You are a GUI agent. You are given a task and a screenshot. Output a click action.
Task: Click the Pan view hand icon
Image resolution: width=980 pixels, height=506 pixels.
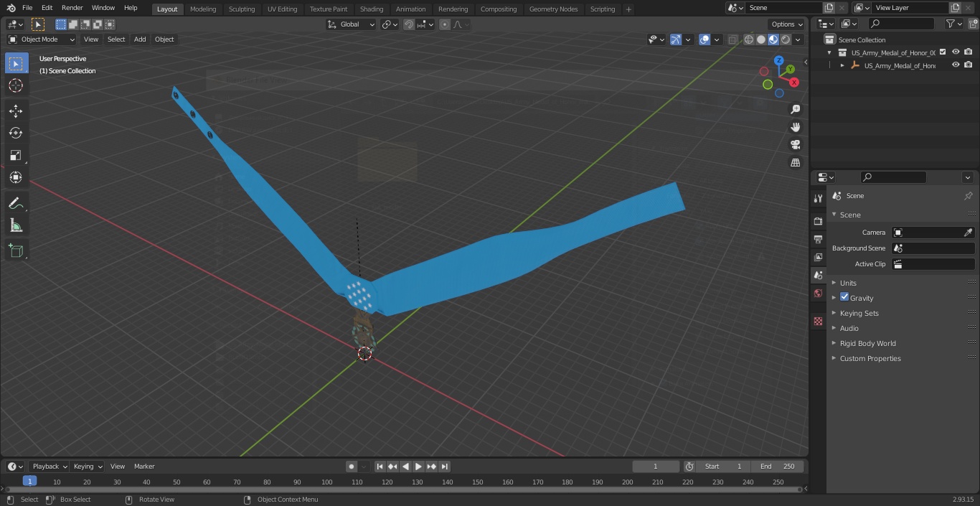tap(795, 127)
